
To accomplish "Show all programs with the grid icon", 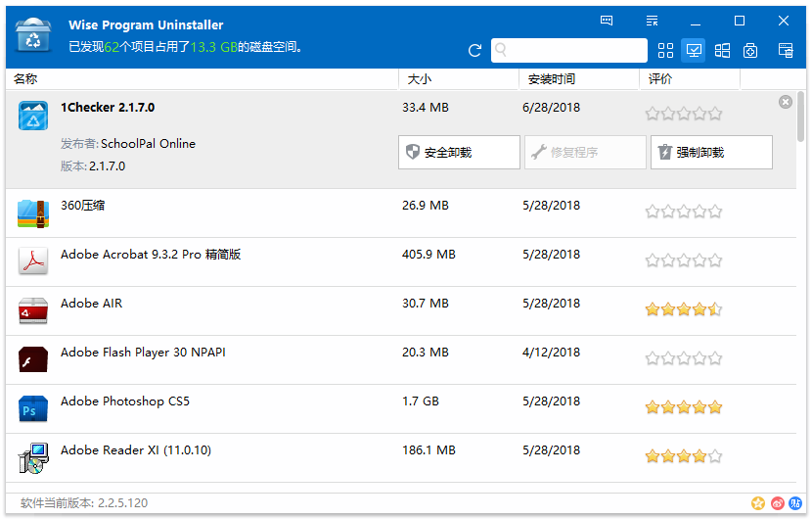I will [666, 51].
